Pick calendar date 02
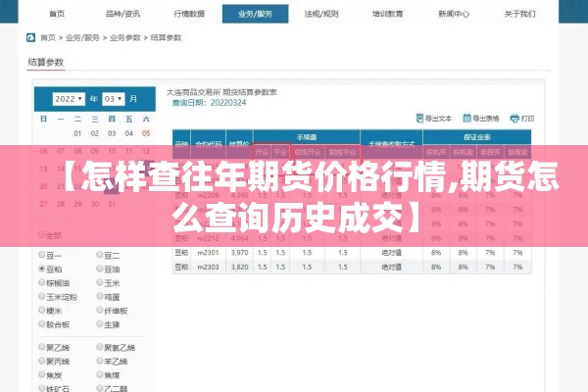588x392 pixels. click(95, 133)
